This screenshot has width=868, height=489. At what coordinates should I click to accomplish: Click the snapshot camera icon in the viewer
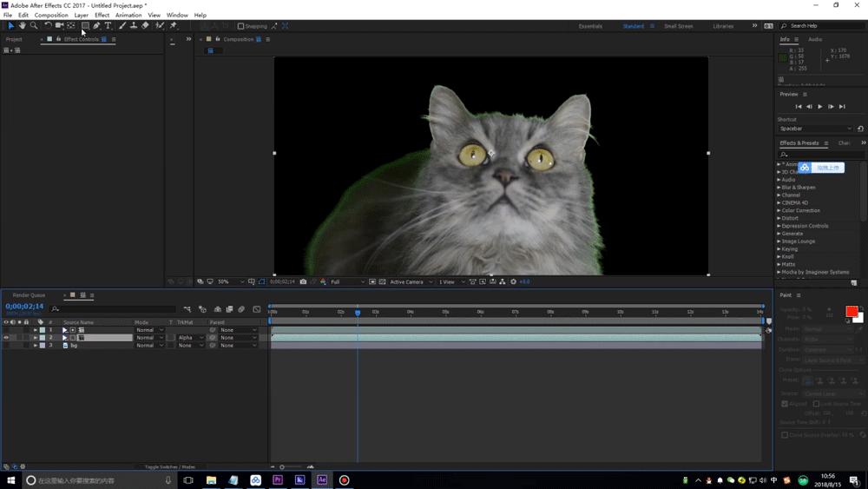coord(303,281)
